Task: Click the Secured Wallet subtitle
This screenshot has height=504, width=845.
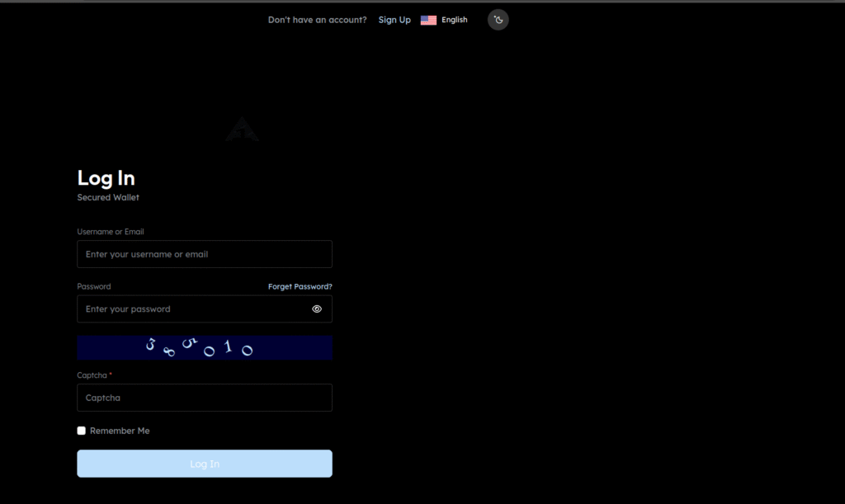Action: (107, 197)
